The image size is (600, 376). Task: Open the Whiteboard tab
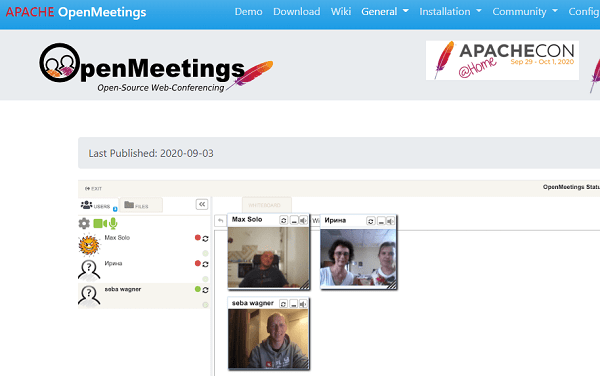tap(267, 205)
